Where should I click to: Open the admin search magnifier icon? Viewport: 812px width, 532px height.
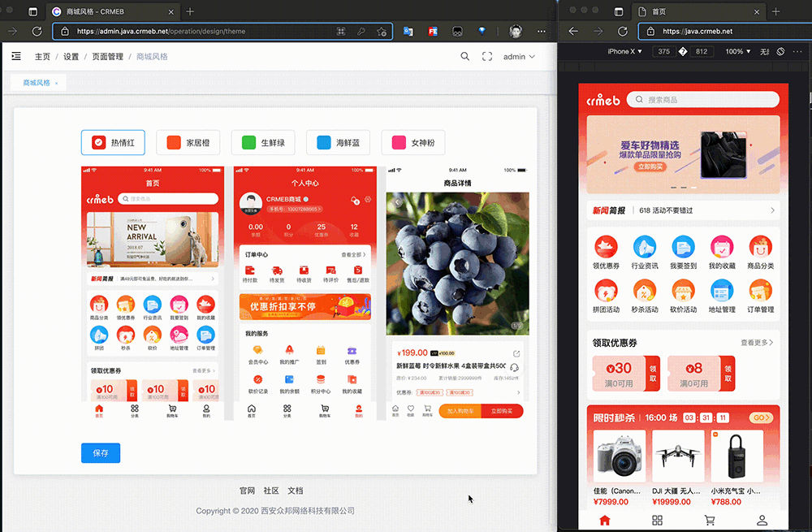click(x=464, y=56)
